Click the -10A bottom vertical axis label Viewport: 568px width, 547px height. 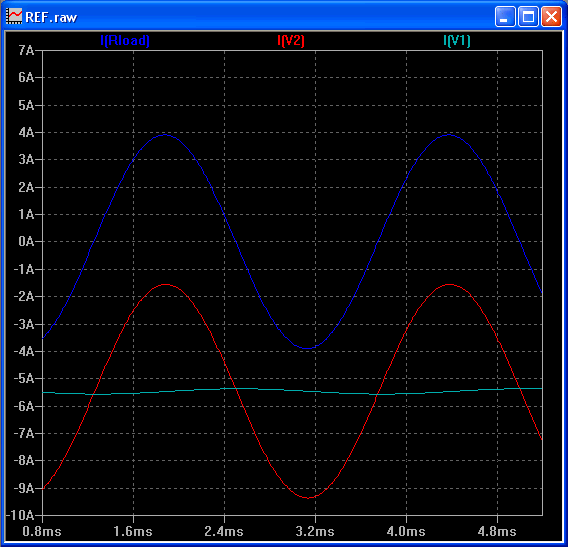tap(24, 515)
